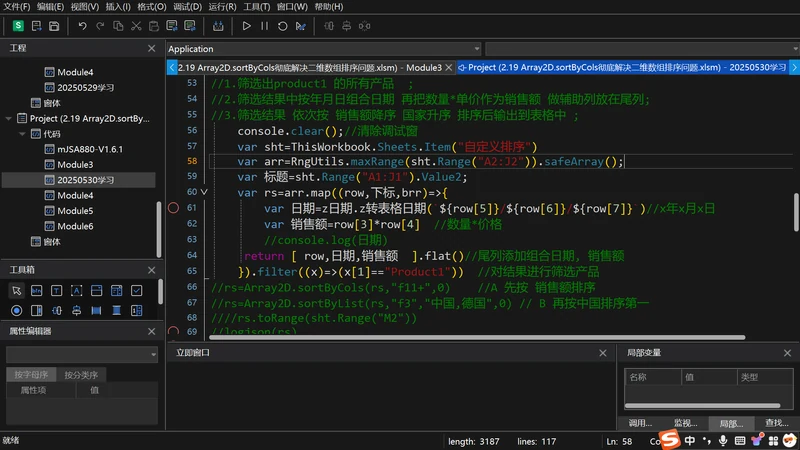Open the 查找... bottom panel tab
This screenshot has width=800, height=450.
pos(777,423)
